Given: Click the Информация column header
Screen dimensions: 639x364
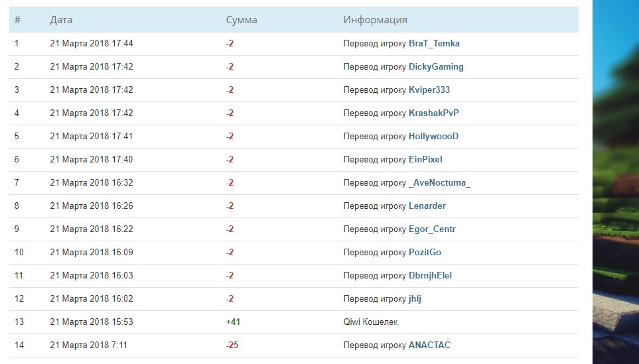Looking at the screenshot, I should [375, 20].
